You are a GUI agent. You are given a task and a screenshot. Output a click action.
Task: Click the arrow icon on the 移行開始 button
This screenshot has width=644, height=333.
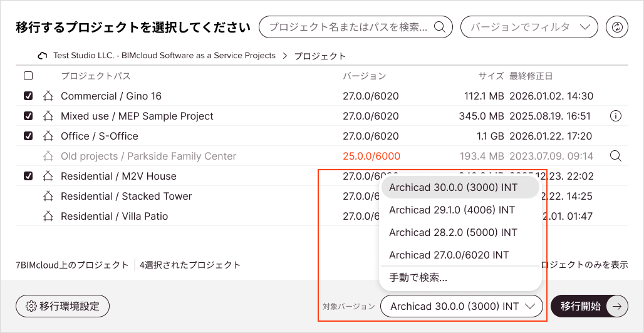(617, 306)
